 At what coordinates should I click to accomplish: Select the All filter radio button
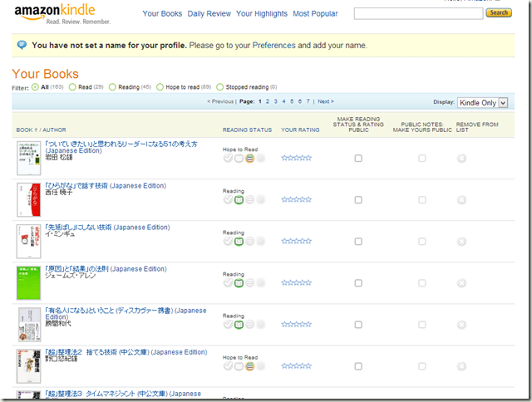(35, 87)
